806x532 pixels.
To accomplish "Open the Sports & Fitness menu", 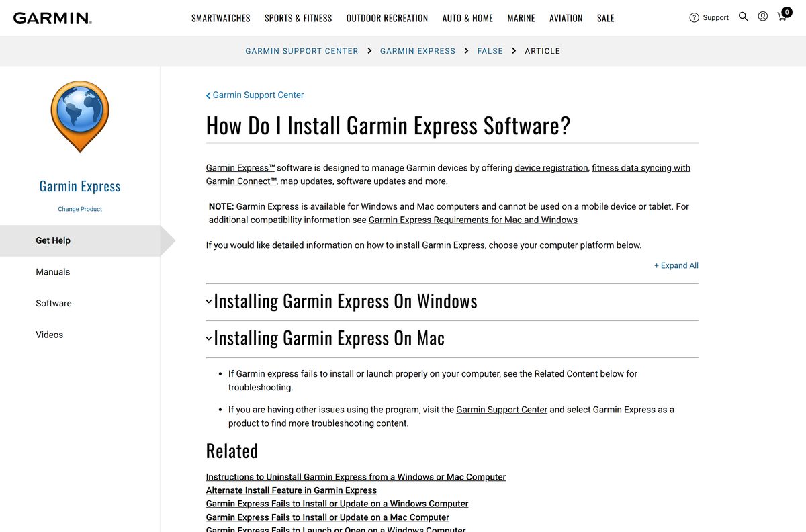I will [x=298, y=18].
